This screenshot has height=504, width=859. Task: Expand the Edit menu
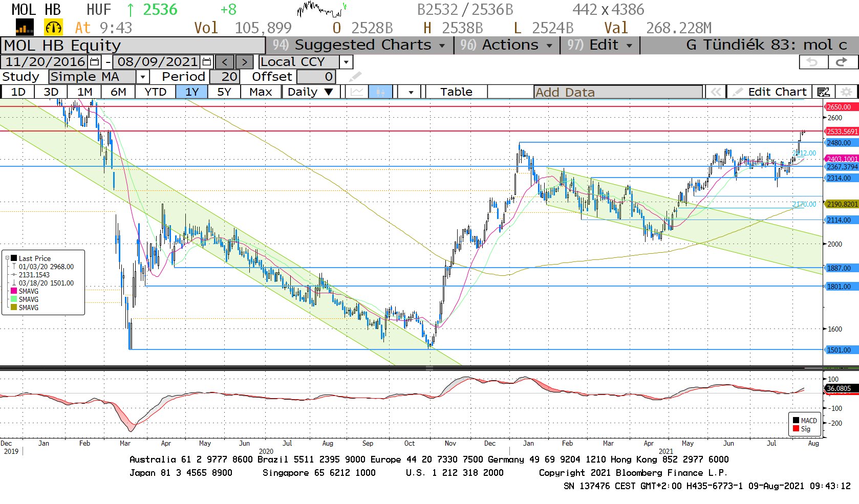click(x=599, y=45)
